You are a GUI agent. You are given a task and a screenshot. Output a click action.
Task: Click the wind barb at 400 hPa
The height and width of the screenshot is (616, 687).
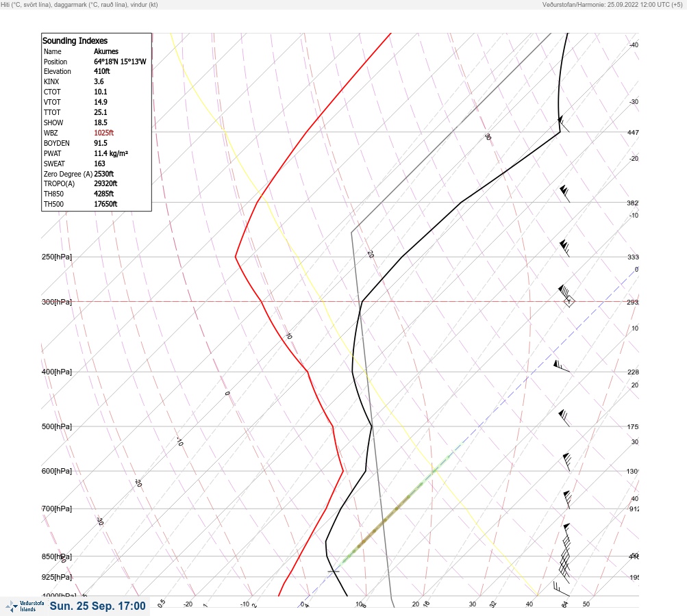coord(561,366)
